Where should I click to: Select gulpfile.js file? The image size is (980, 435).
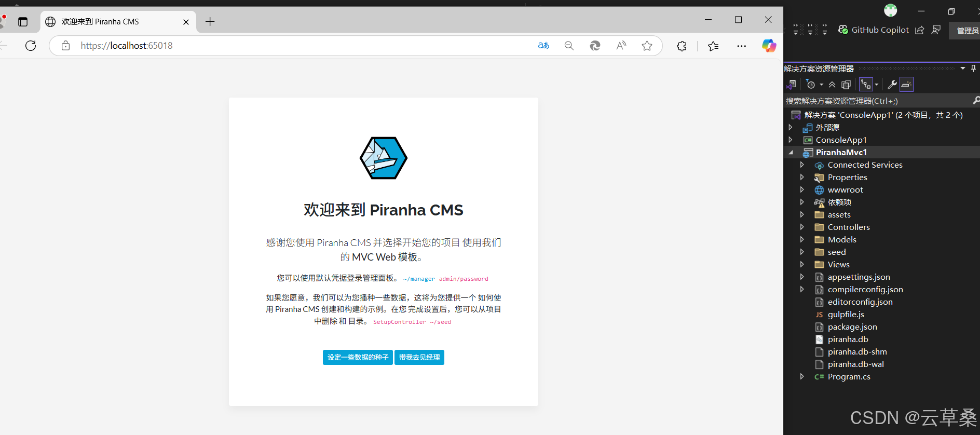point(846,315)
